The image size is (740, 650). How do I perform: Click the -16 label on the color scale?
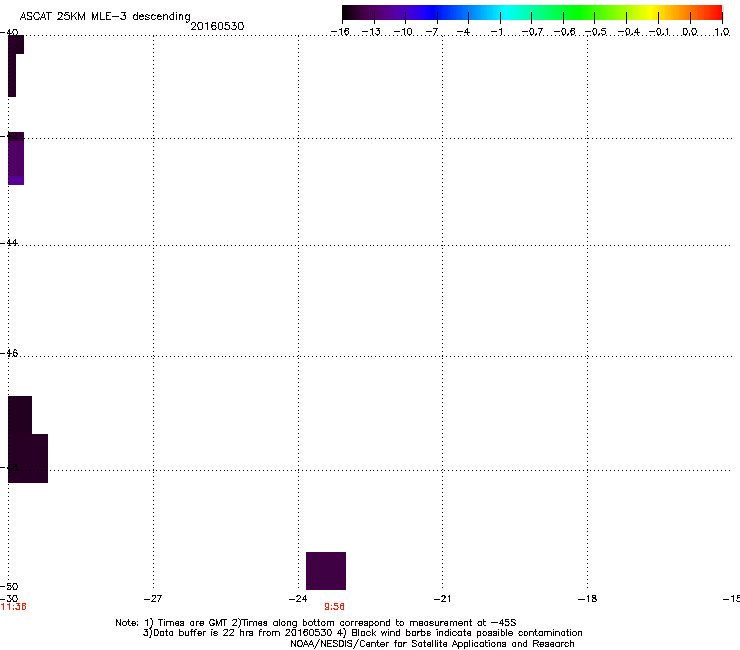coord(340,32)
